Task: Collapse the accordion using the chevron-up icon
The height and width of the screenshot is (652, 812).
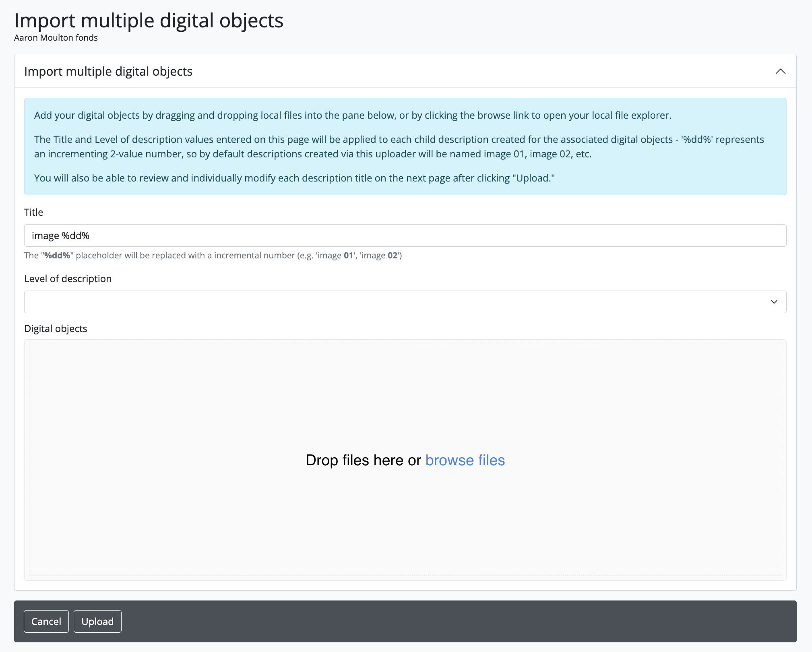Action: (780, 71)
